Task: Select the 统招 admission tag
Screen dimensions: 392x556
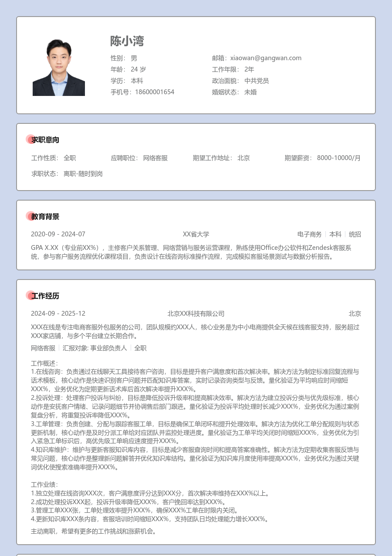Action: 355,234
